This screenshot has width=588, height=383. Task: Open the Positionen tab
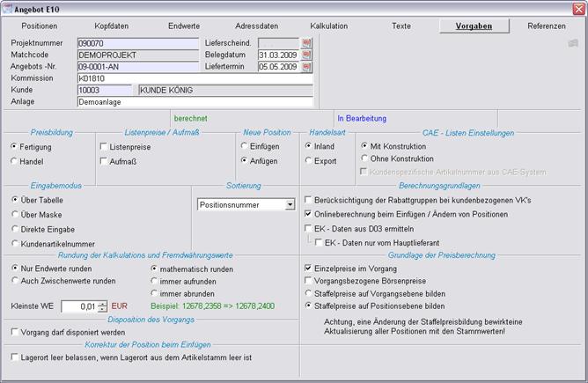pos(40,26)
